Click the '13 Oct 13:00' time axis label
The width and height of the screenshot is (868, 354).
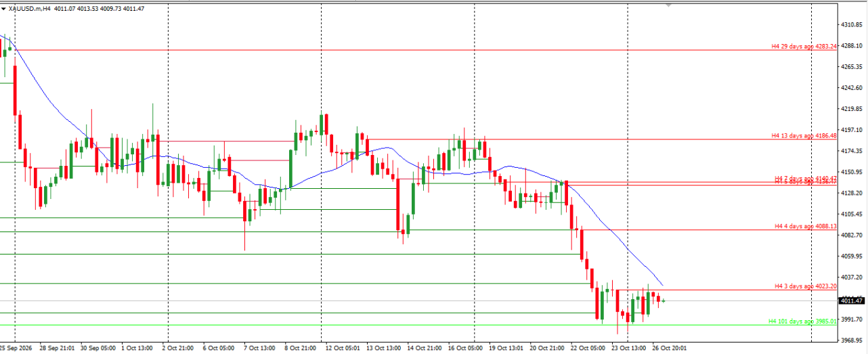click(x=383, y=348)
